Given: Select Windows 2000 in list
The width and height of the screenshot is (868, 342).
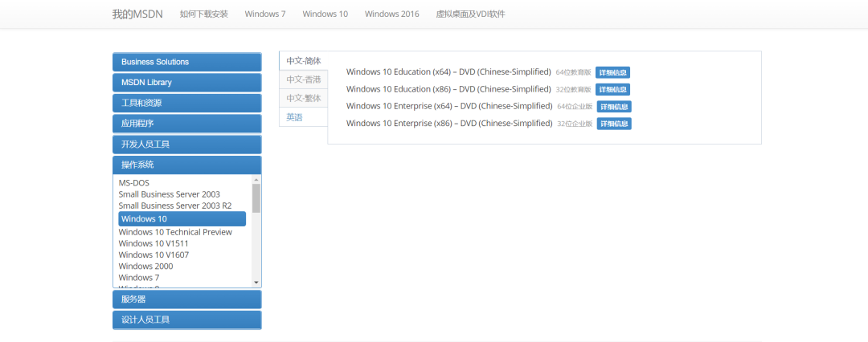Looking at the screenshot, I should pyautogui.click(x=145, y=267).
